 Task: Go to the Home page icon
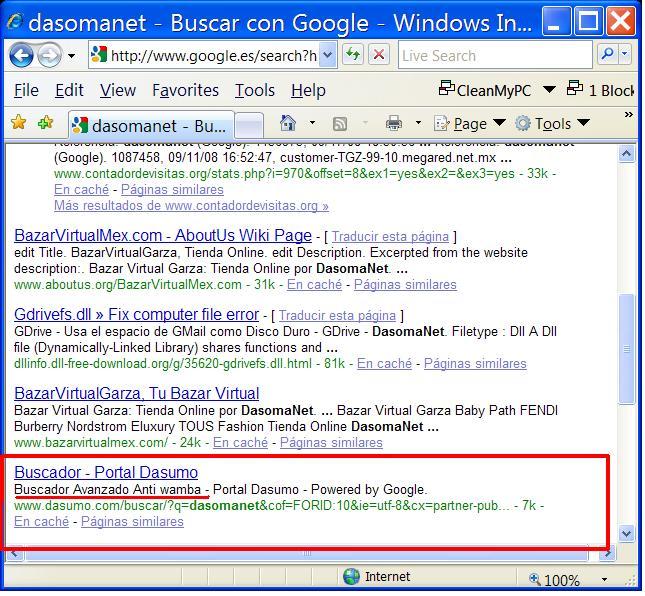(x=288, y=123)
